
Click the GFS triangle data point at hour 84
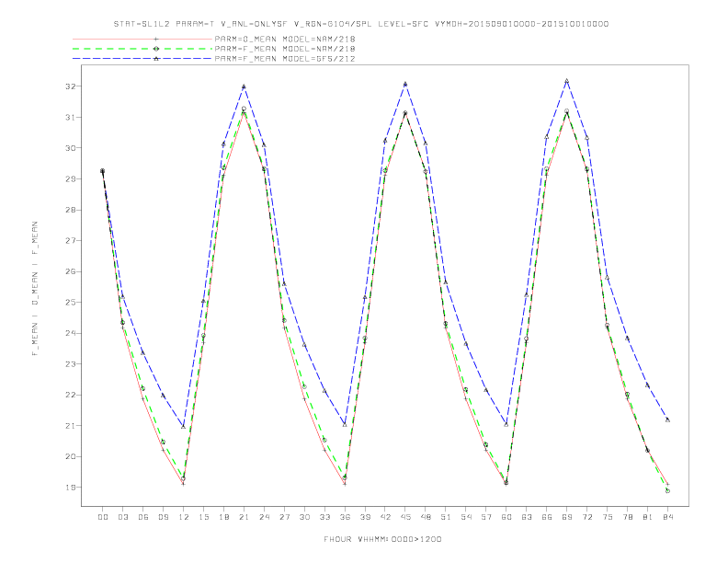[667, 419]
